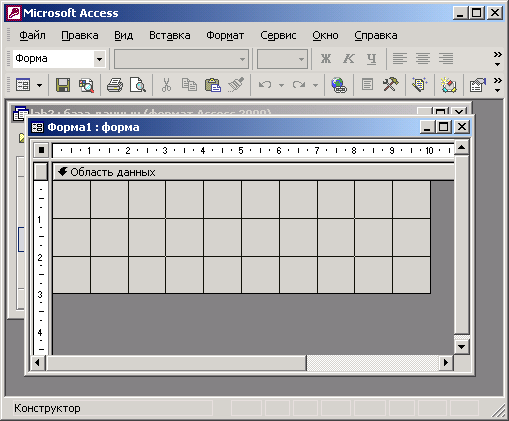509x421 pixels.
Task: Open the Toolbox with the hammer and wrench icon
Action: [390, 85]
